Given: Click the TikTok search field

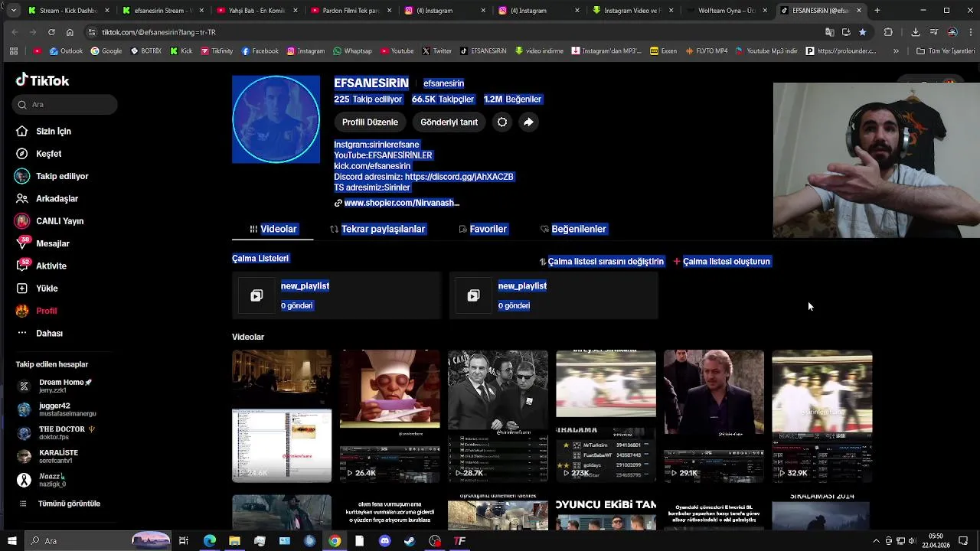Looking at the screenshot, I should point(65,105).
